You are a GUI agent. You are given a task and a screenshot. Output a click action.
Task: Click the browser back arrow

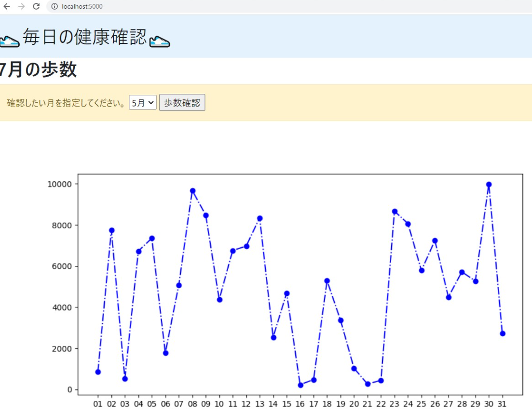[7, 6]
